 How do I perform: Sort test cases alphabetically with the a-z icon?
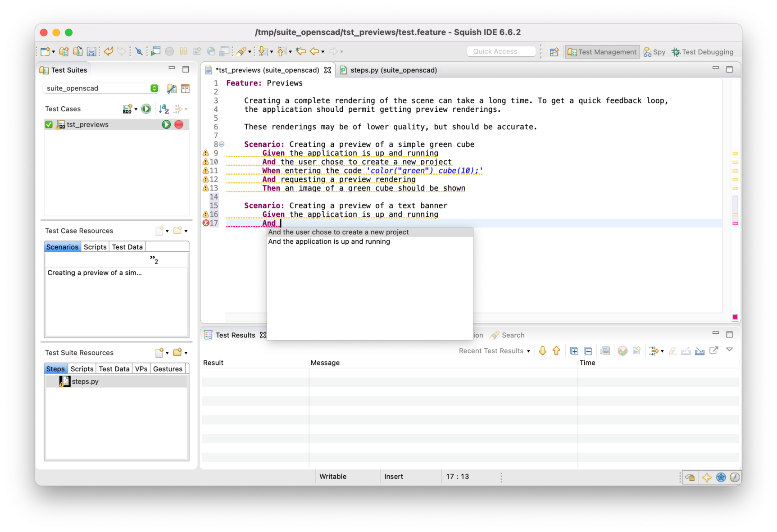coord(164,109)
